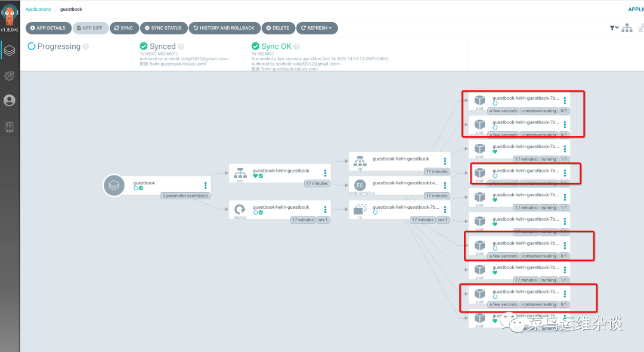Open APP DETAILS panel
This screenshot has height=352, width=644.
tap(48, 28)
